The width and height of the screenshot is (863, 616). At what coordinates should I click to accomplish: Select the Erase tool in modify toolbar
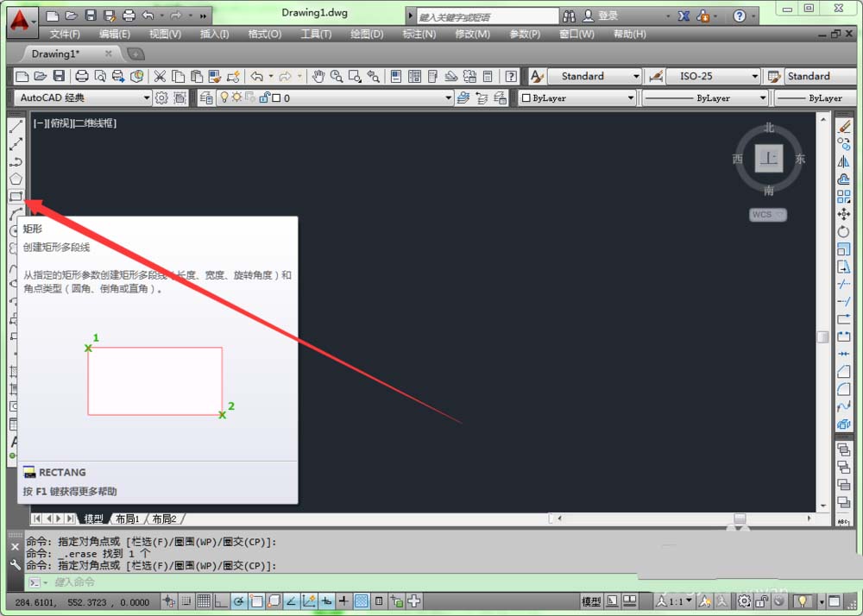pyautogui.click(x=844, y=127)
